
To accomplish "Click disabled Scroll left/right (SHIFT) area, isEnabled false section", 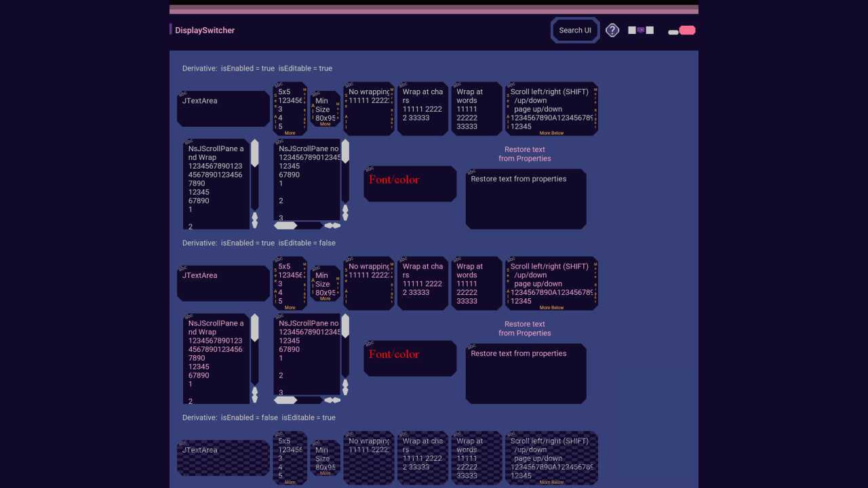I will (x=551, y=458).
